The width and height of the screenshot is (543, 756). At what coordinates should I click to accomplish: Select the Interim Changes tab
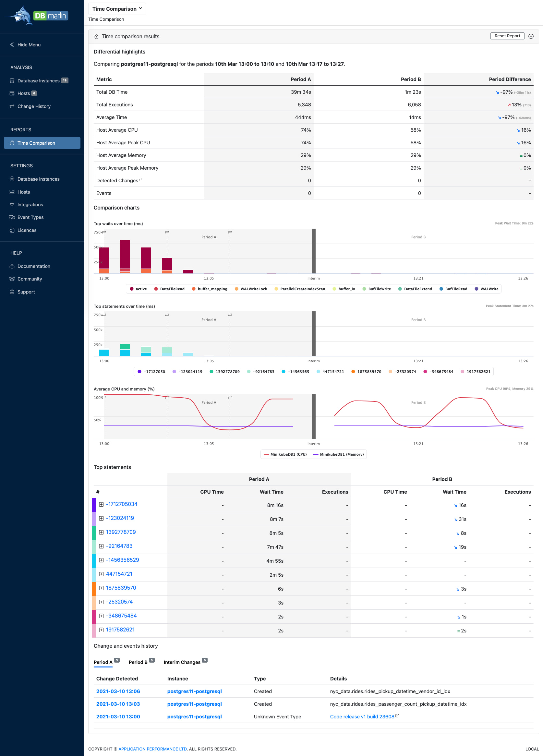(x=183, y=662)
